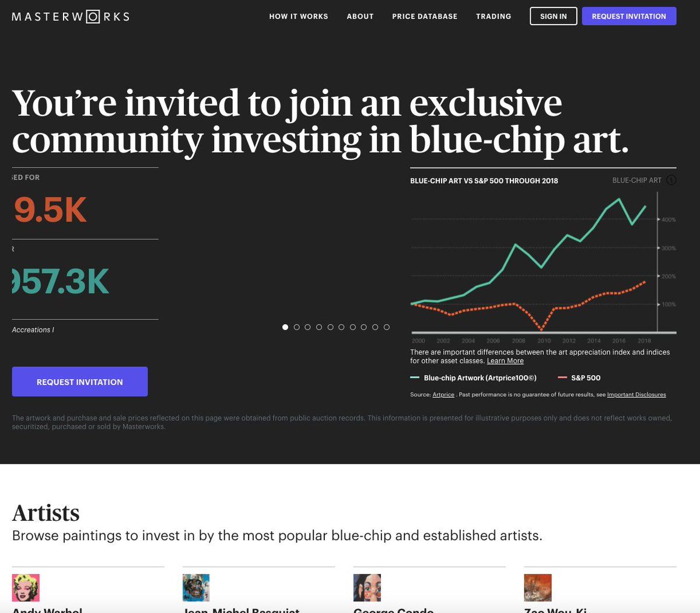Open Andy Warhol's Marilyn thumbnail
Screen dimensions: 700x613
[26, 587]
